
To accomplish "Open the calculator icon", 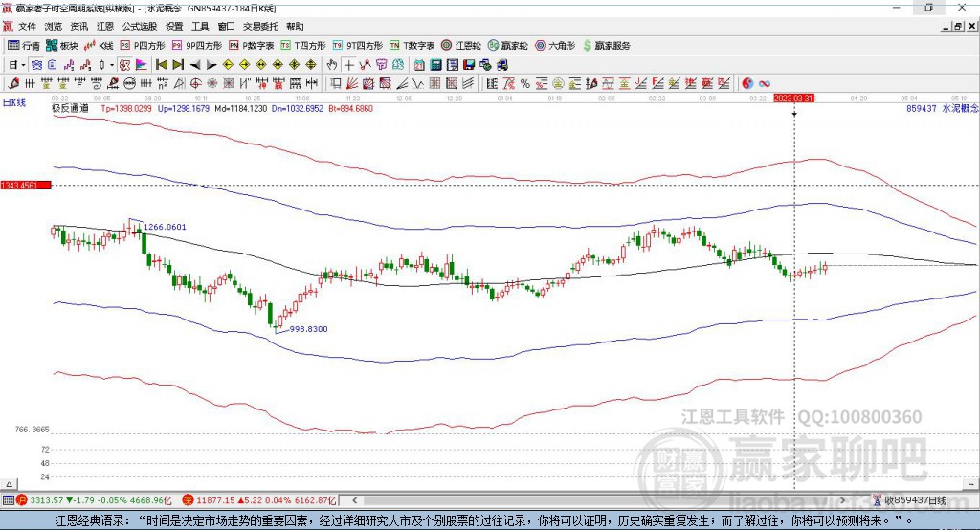I will (436, 65).
